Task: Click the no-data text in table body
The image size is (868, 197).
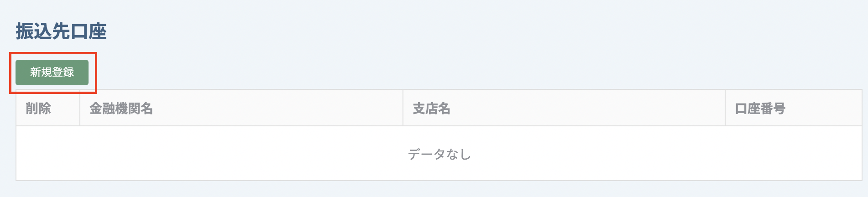Action: tap(439, 154)
